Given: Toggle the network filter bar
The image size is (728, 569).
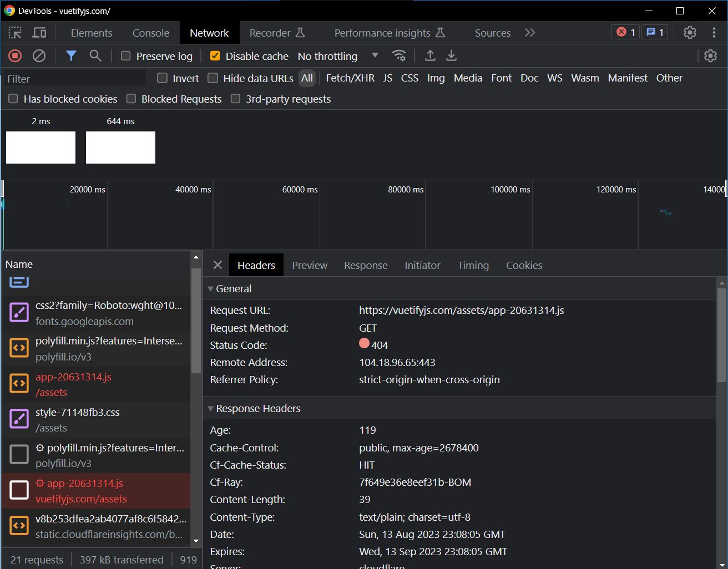Looking at the screenshot, I should coord(70,55).
